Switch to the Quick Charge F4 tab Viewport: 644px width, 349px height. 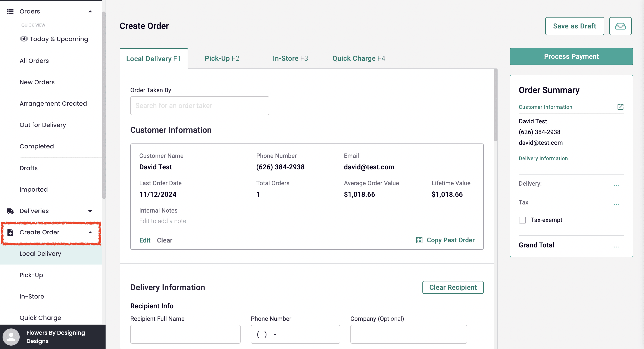click(x=359, y=58)
